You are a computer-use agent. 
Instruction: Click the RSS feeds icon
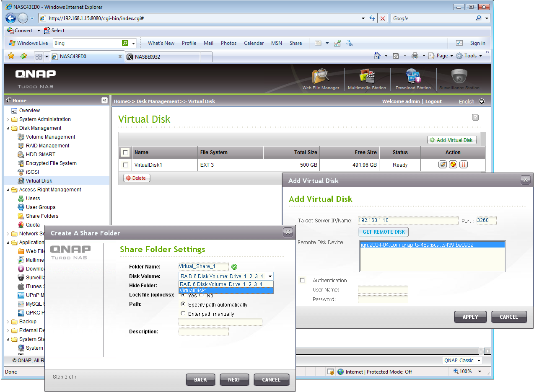[395, 56]
